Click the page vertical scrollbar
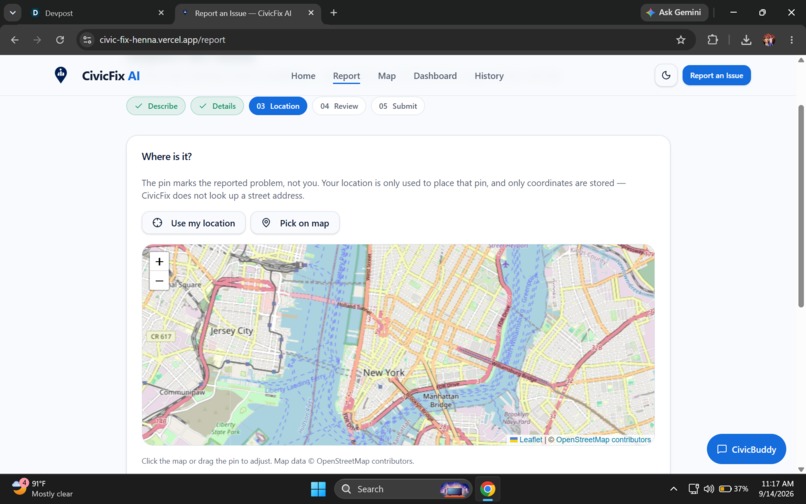 (x=801, y=206)
